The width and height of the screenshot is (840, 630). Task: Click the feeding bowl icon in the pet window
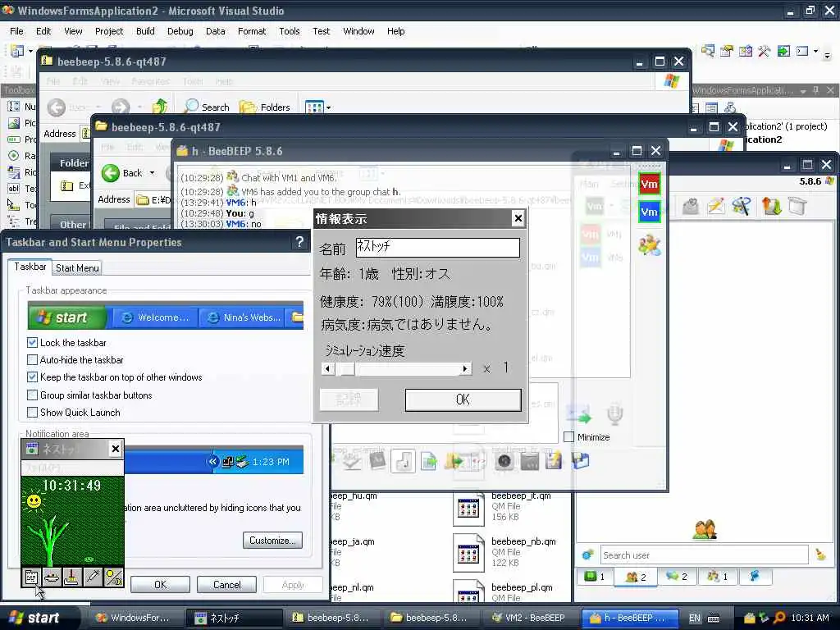coord(52,577)
